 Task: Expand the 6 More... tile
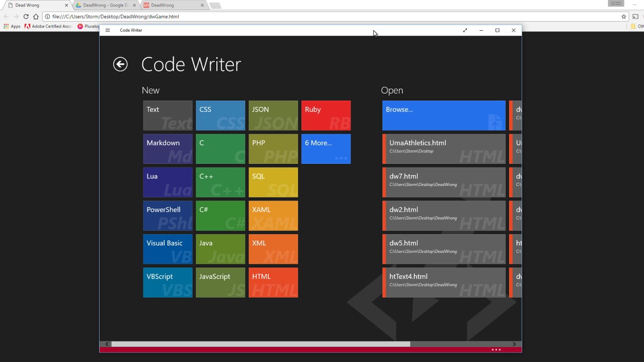tap(326, 149)
